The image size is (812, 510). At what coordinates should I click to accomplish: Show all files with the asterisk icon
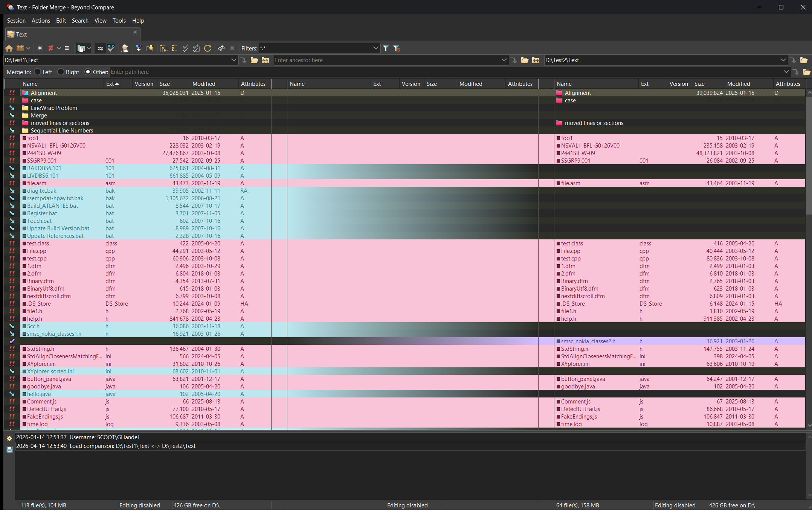click(x=40, y=48)
